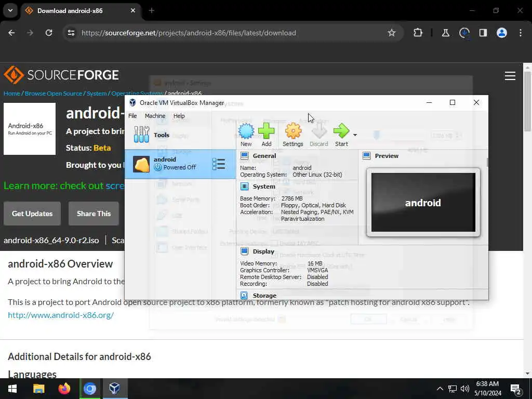Click the android preview thumbnail
The width and height of the screenshot is (532, 399).
423,202
